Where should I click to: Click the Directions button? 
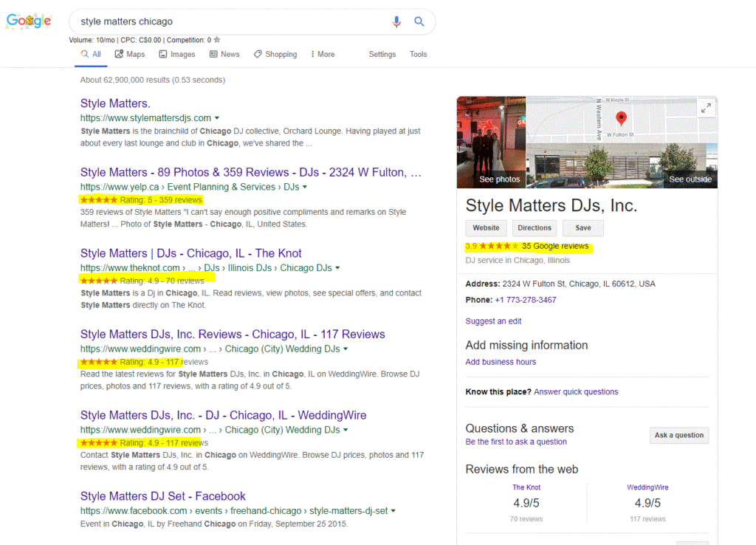coord(535,228)
